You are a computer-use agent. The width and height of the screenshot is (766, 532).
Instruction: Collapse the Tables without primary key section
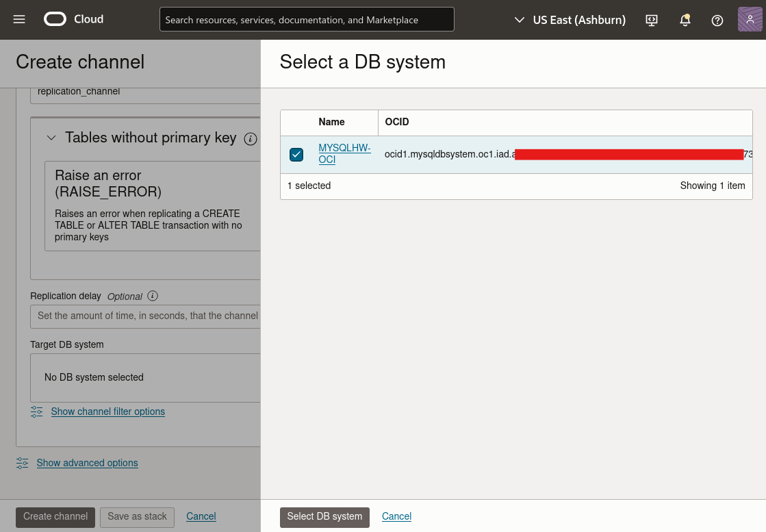51,138
